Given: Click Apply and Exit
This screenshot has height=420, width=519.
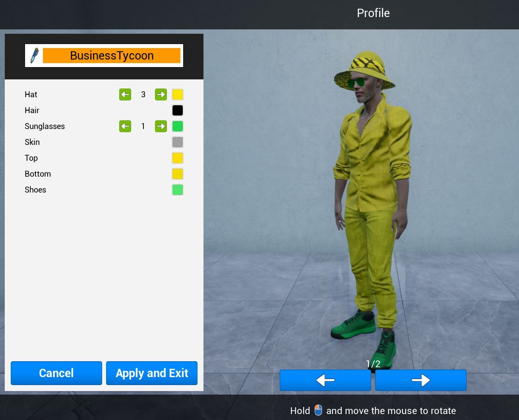Looking at the screenshot, I should tap(152, 373).
